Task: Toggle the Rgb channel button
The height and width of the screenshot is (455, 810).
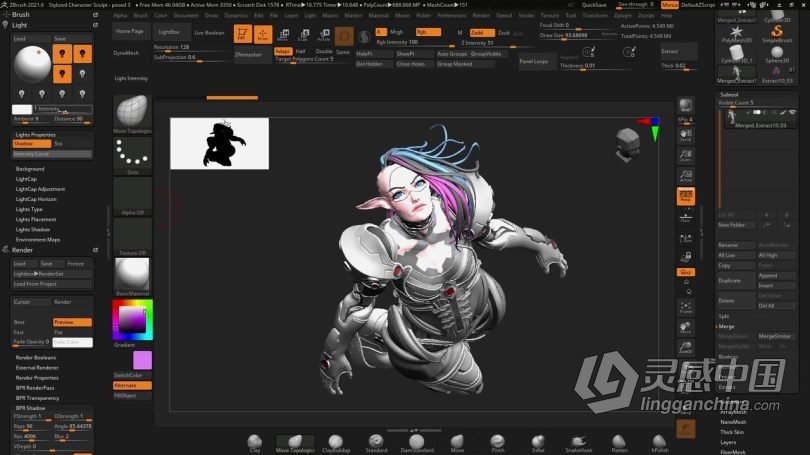Action: 428,32
